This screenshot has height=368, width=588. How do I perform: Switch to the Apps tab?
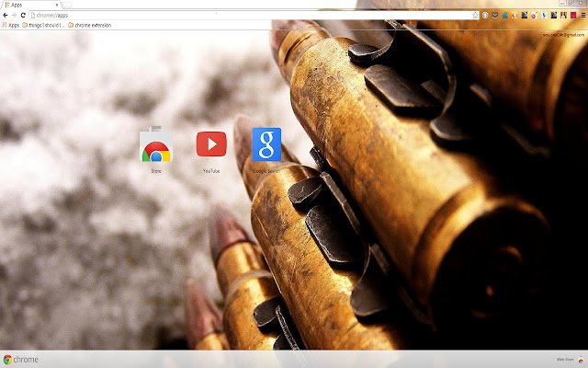(30, 5)
